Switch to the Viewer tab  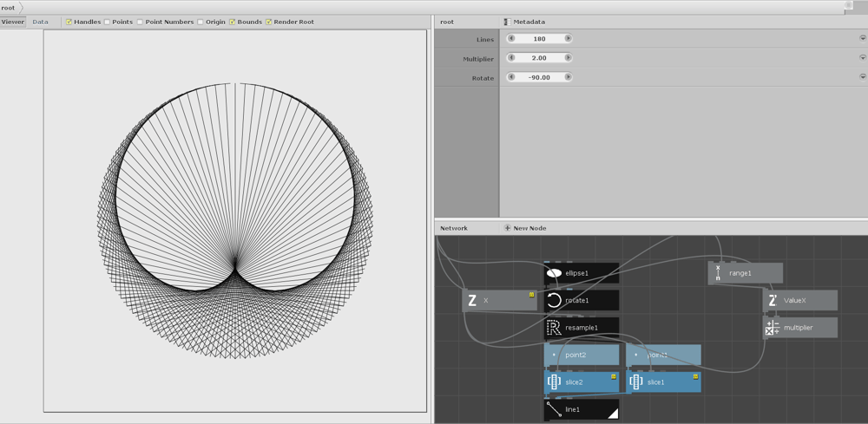(13, 23)
